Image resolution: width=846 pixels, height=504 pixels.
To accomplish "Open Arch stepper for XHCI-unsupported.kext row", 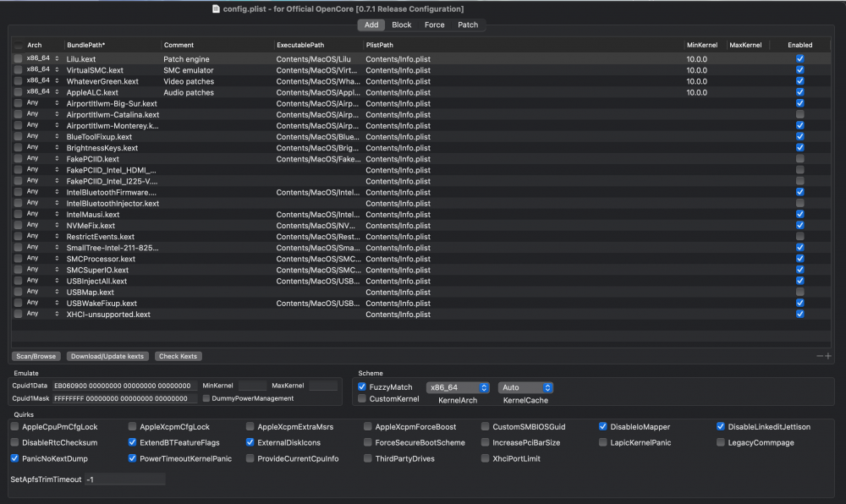I will tap(57, 314).
